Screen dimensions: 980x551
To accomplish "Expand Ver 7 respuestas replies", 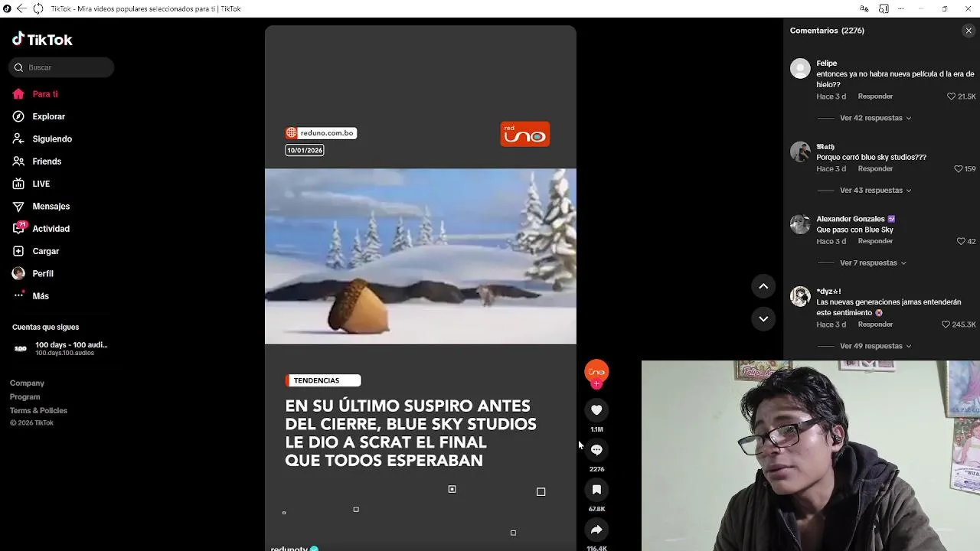I will (873, 262).
